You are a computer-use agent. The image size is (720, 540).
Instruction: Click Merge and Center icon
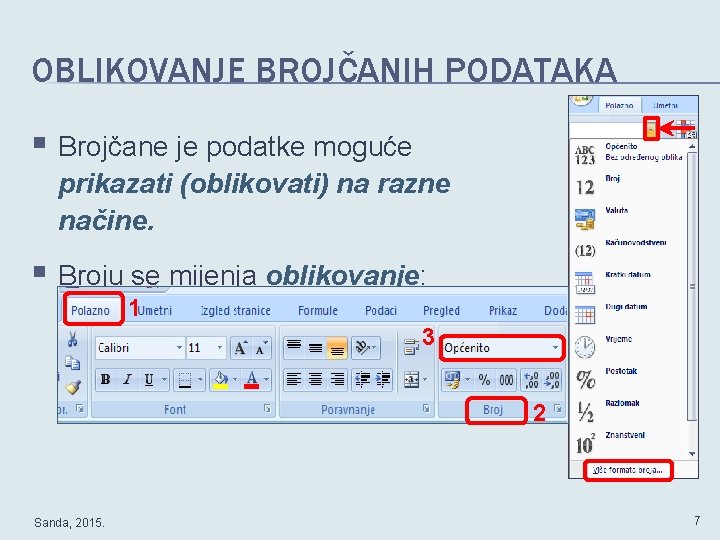(x=411, y=380)
